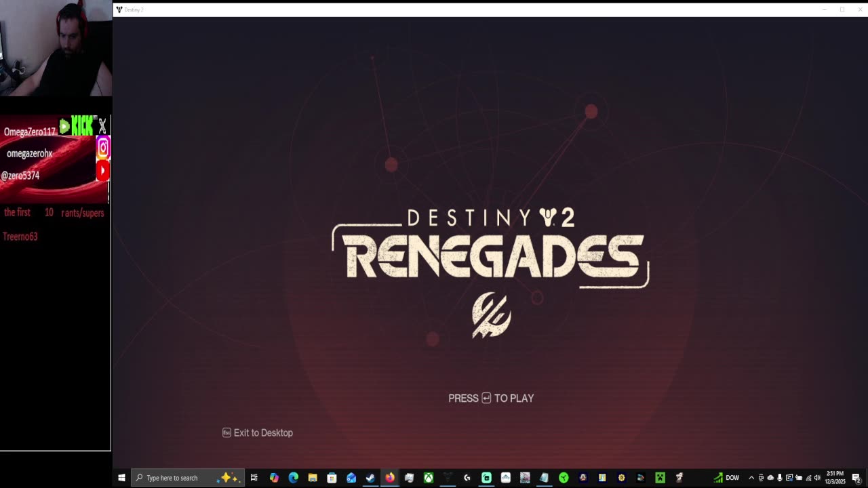Open the Xbox app on taskbar
Image resolution: width=868 pixels, height=488 pixels.
429,478
